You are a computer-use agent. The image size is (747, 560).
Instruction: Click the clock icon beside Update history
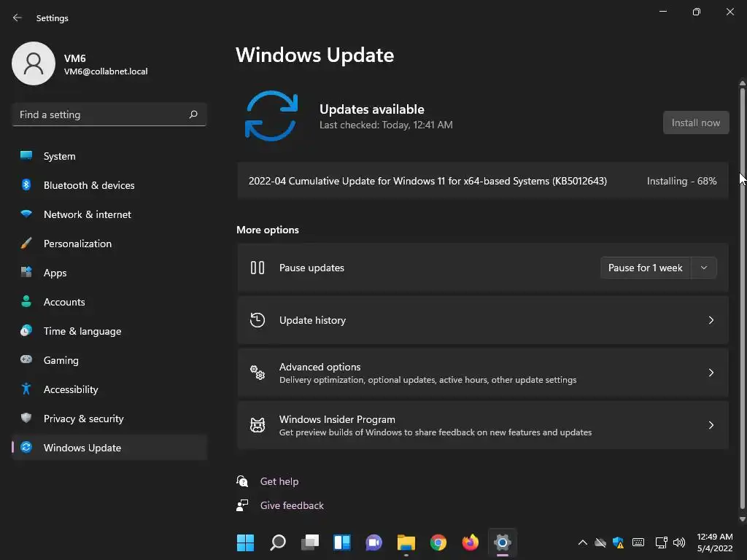[258, 320]
